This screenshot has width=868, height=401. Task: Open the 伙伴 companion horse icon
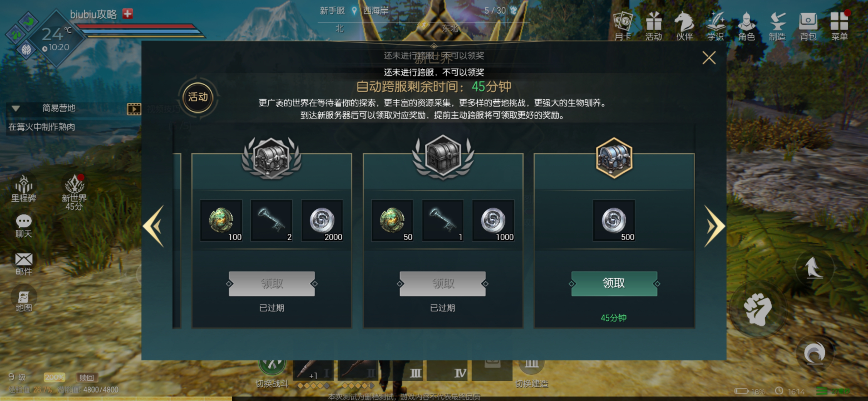pos(684,26)
